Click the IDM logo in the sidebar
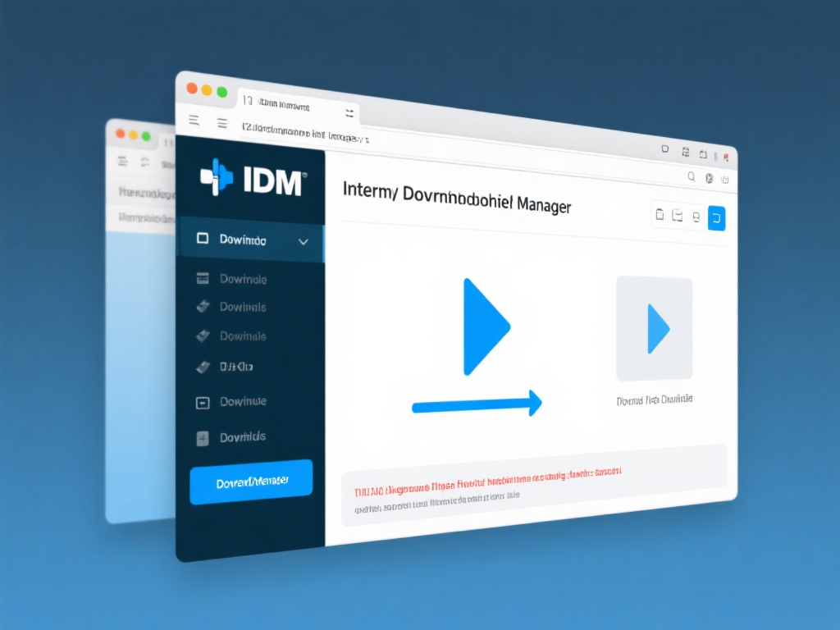This screenshot has height=630, width=840. tap(251, 178)
